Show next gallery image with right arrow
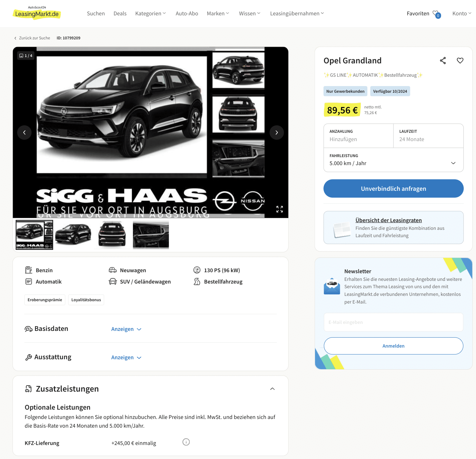The width and height of the screenshot is (476, 459). click(277, 132)
